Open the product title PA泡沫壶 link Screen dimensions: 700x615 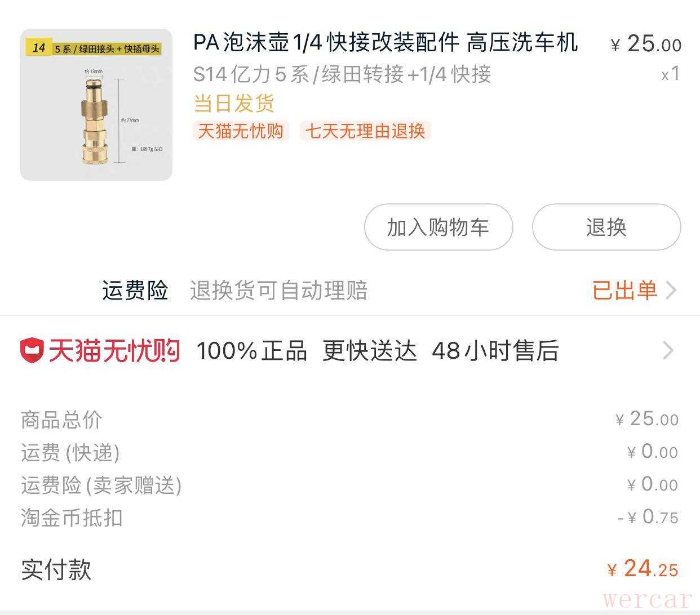click(386, 43)
